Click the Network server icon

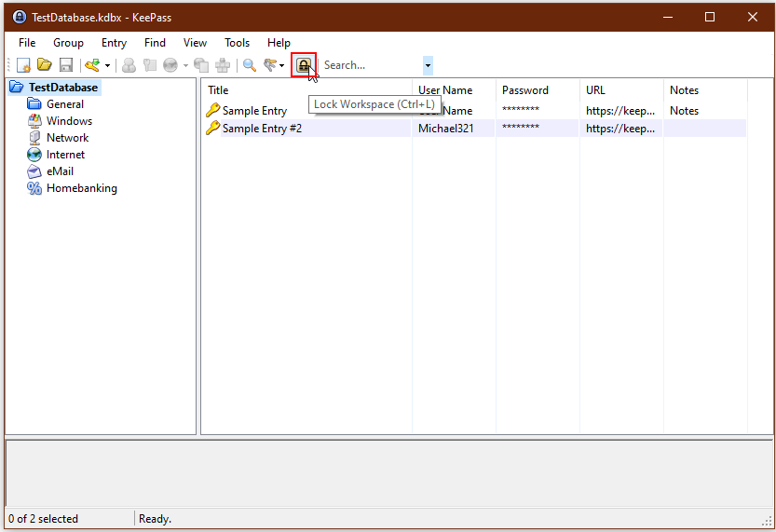click(x=34, y=138)
